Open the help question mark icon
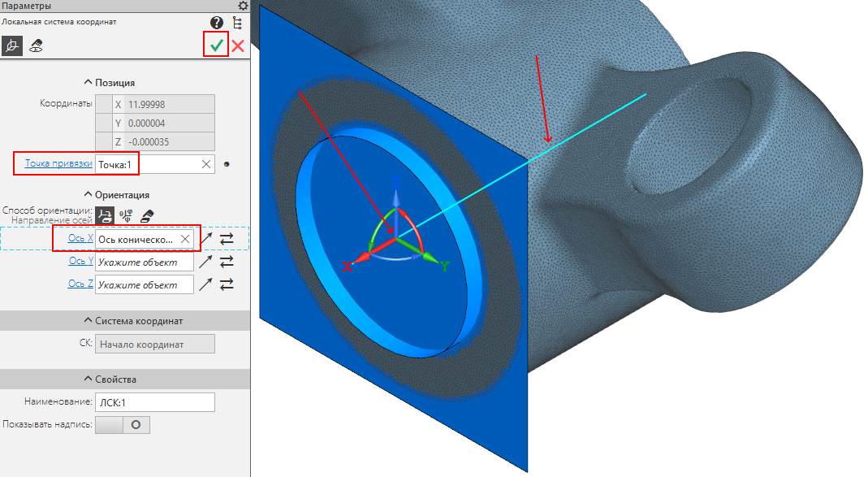Screen dimensions: 868x477 pyautogui.click(x=217, y=23)
